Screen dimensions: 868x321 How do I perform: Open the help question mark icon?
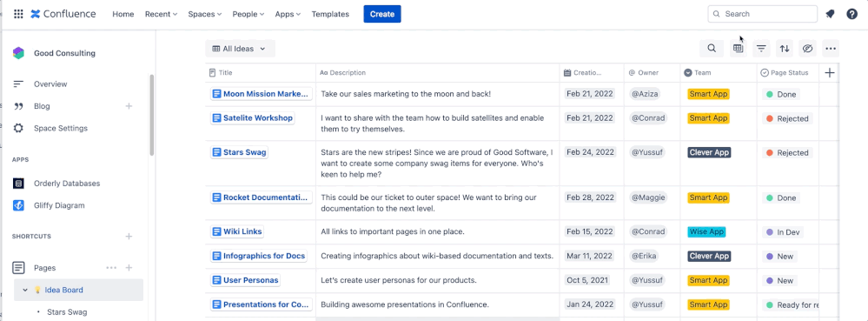coord(852,14)
